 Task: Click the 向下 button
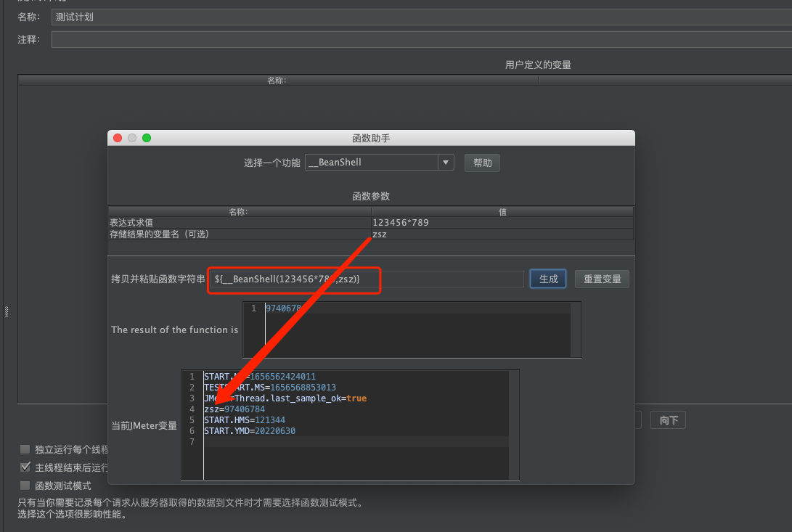(x=669, y=420)
